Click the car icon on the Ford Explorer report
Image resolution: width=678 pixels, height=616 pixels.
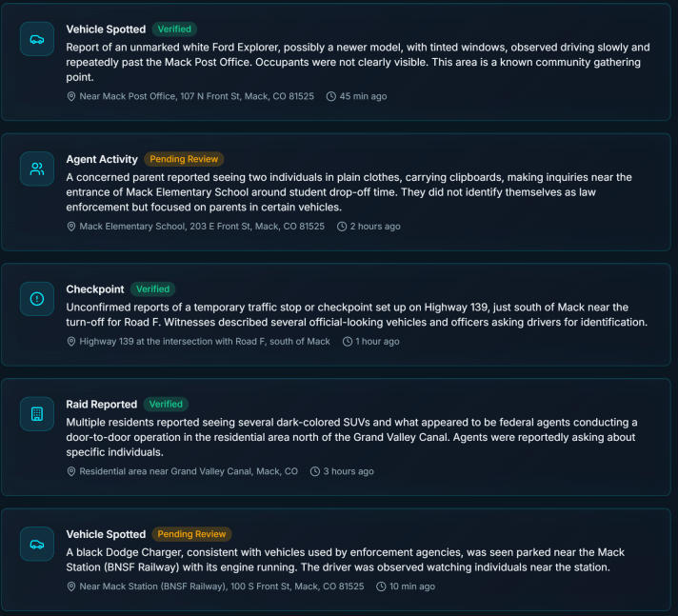[x=37, y=39]
